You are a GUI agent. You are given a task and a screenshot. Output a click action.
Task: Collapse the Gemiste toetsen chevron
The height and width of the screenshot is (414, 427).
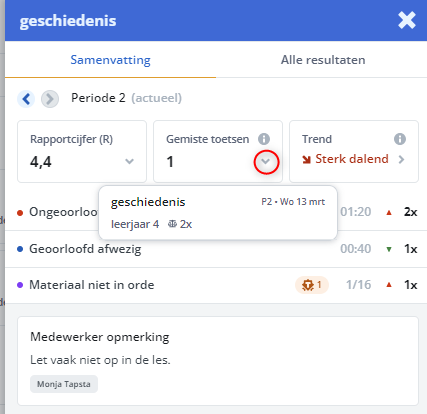[x=266, y=162]
